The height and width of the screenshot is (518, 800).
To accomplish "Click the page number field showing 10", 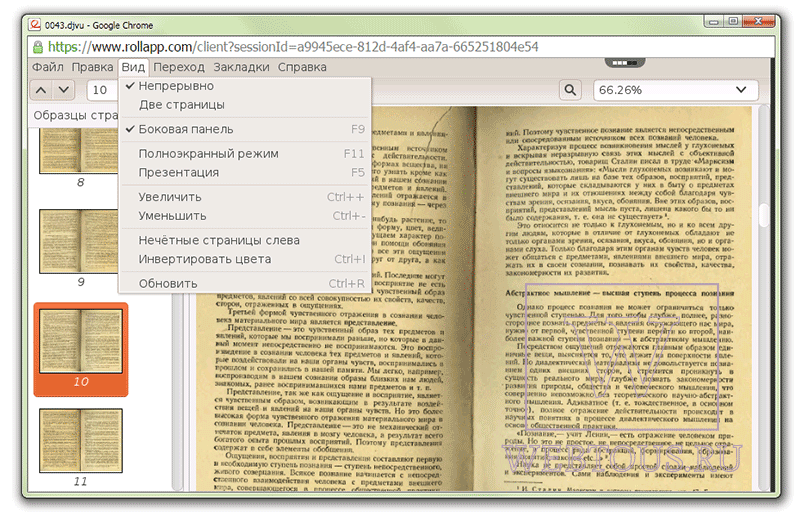I will 103,90.
